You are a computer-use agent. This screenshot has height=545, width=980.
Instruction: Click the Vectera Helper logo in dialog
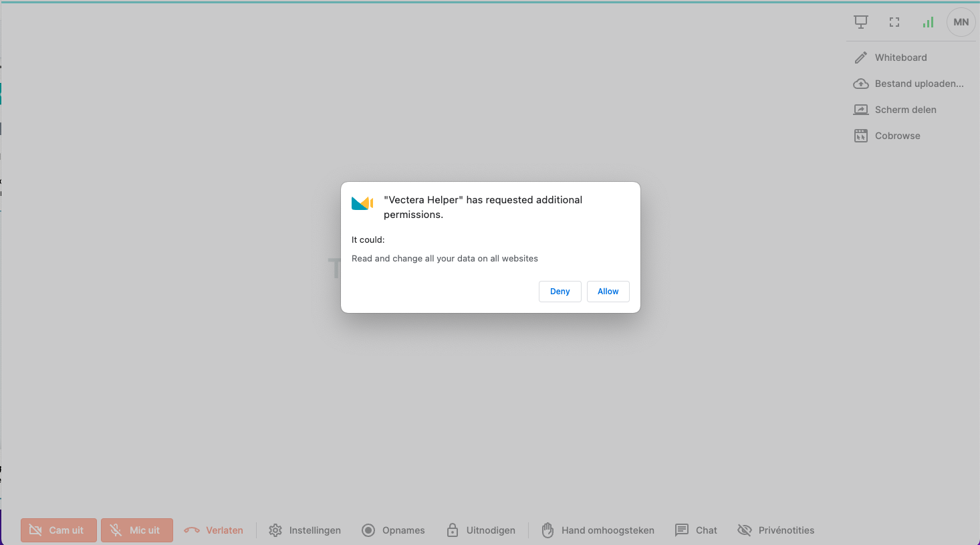[362, 203]
